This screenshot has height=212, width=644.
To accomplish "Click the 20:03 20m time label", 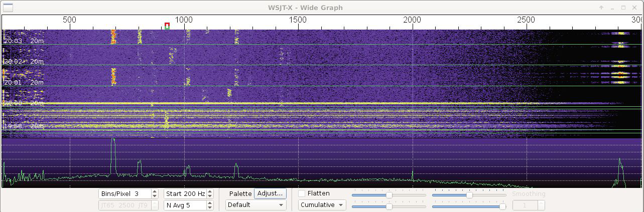I will [x=24, y=41].
